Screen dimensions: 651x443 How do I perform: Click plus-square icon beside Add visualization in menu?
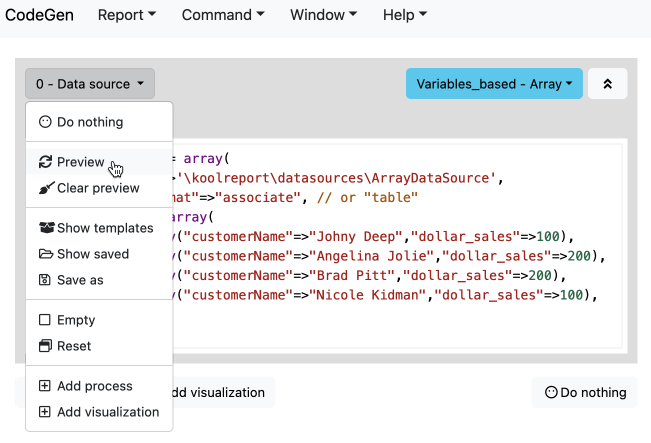tap(44, 412)
